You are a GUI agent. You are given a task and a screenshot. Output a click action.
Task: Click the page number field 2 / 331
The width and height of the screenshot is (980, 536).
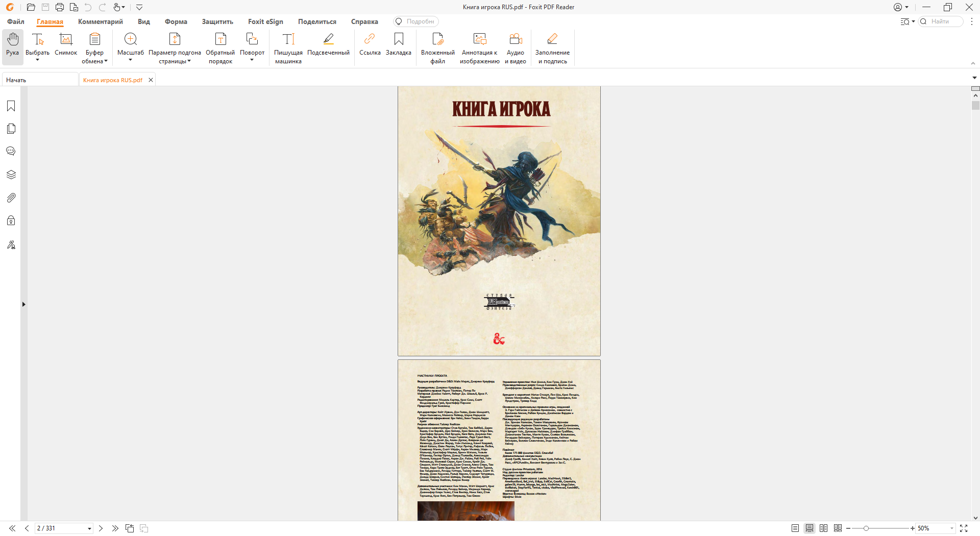(60, 528)
